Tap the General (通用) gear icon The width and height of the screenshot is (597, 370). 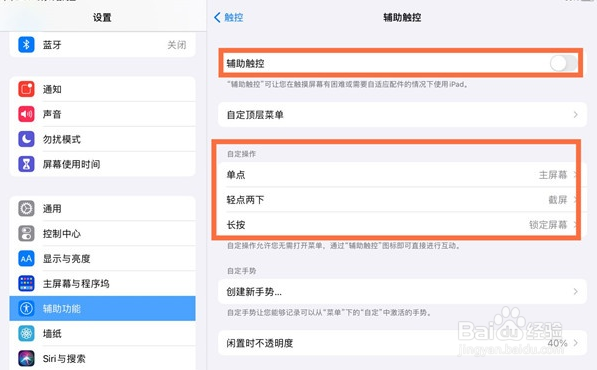(26, 209)
